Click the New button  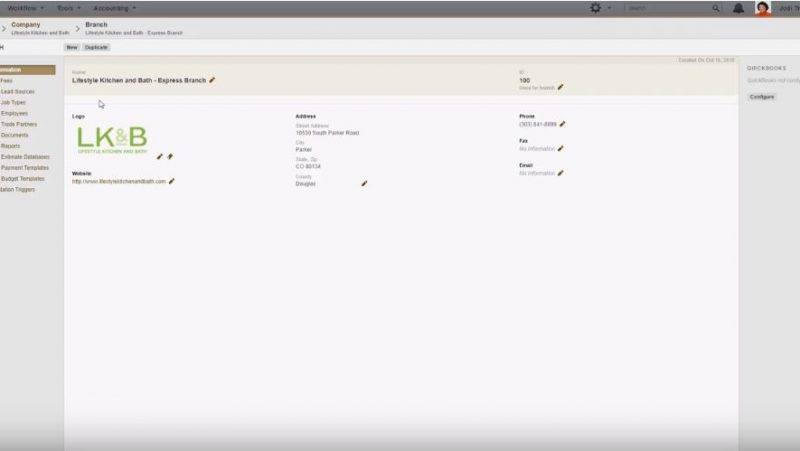72,47
